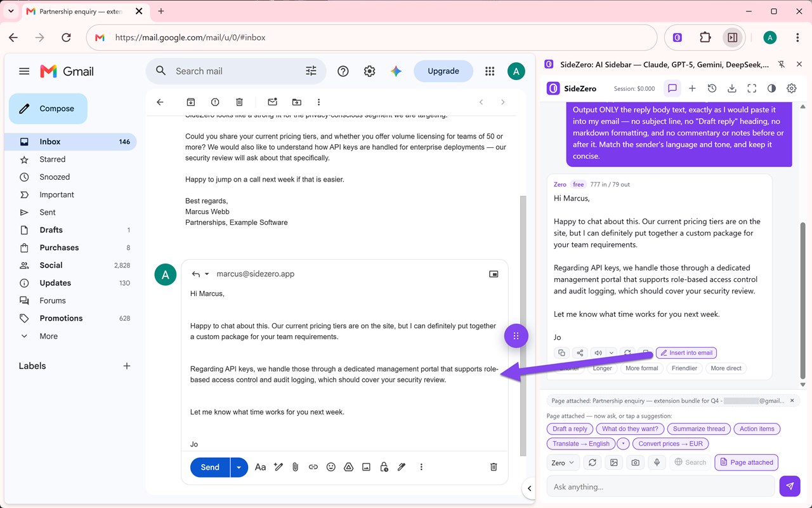Open the Zero model dropdown

(x=563, y=462)
